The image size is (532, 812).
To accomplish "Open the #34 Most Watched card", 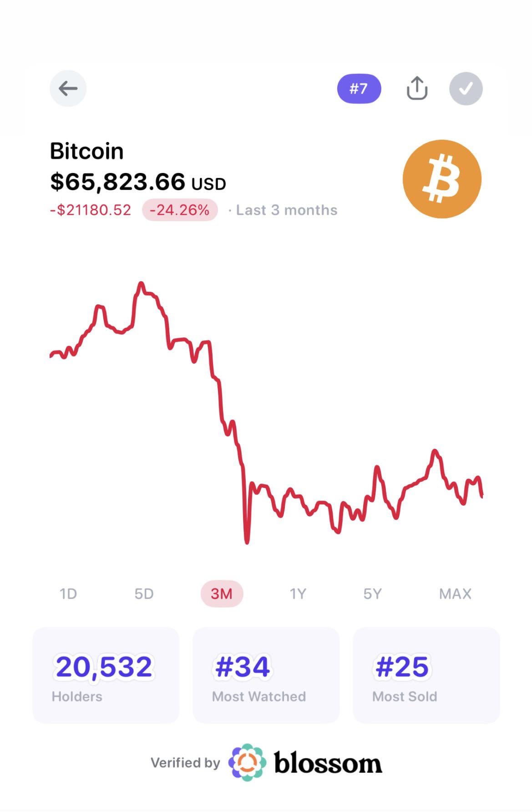I will [266, 675].
